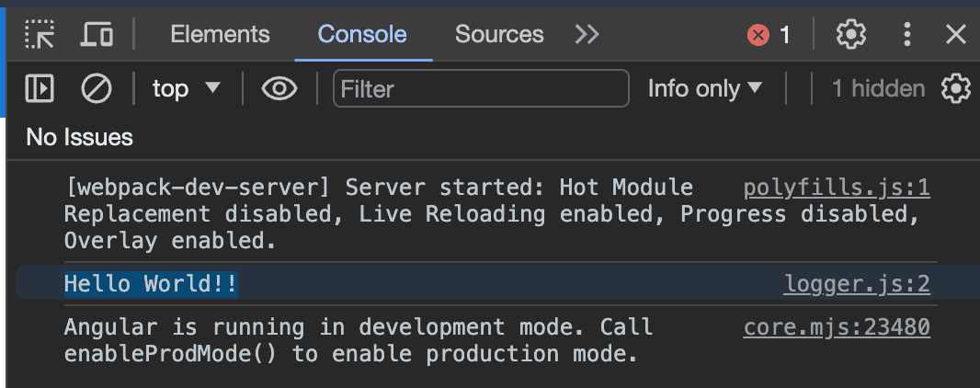Open the core.mjs:23480 source link
The height and width of the screenshot is (388, 980).
[x=837, y=326]
